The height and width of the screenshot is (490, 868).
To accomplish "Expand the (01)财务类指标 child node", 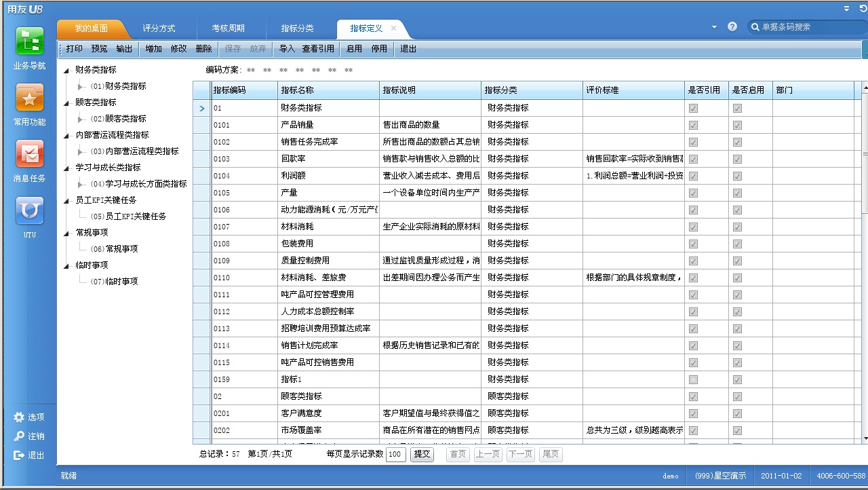I will [x=81, y=86].
